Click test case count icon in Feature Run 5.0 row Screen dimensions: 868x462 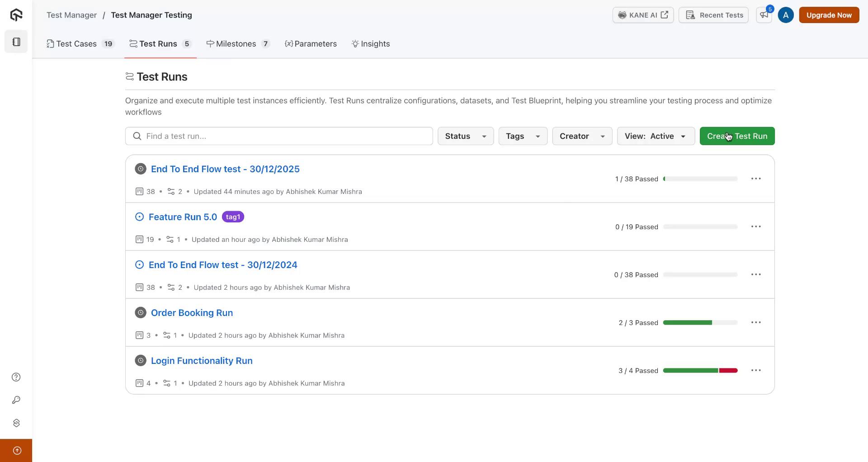coord(139,240)
